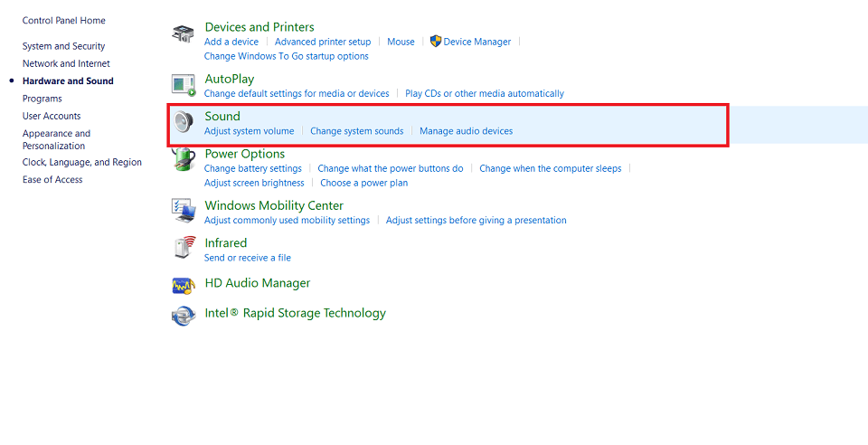This screenshot has height=445, width=868.
Task: Click Change system sounds
Action: point(356,131)
